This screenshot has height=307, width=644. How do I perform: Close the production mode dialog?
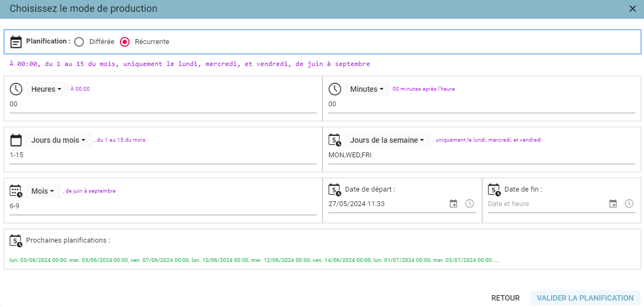point(633,9)
